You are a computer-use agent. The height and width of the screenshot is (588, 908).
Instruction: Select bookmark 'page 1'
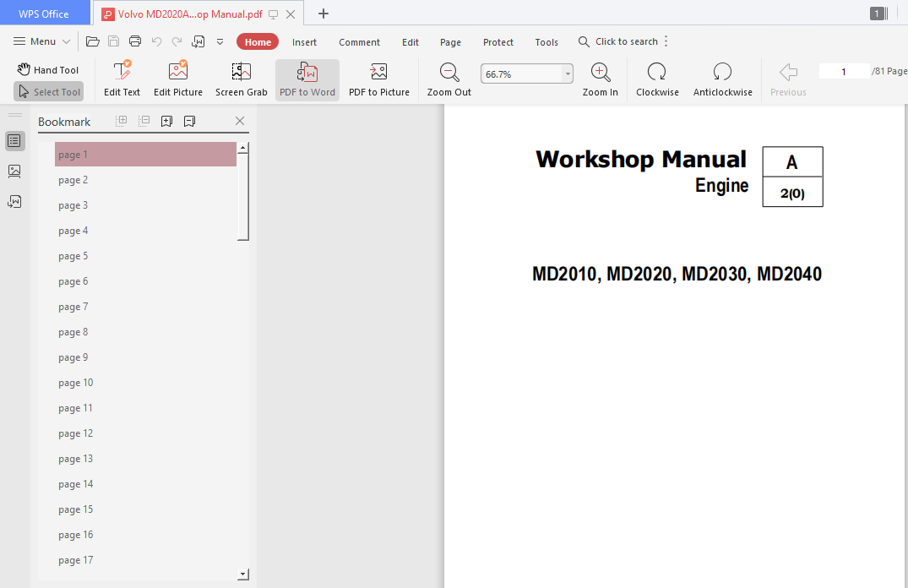pyautogui.click(x=145, y=155)
